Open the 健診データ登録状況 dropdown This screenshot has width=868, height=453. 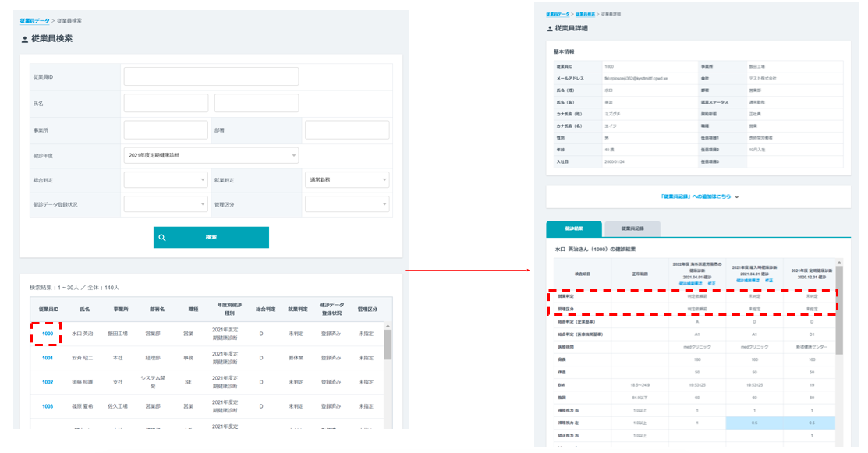166,204
